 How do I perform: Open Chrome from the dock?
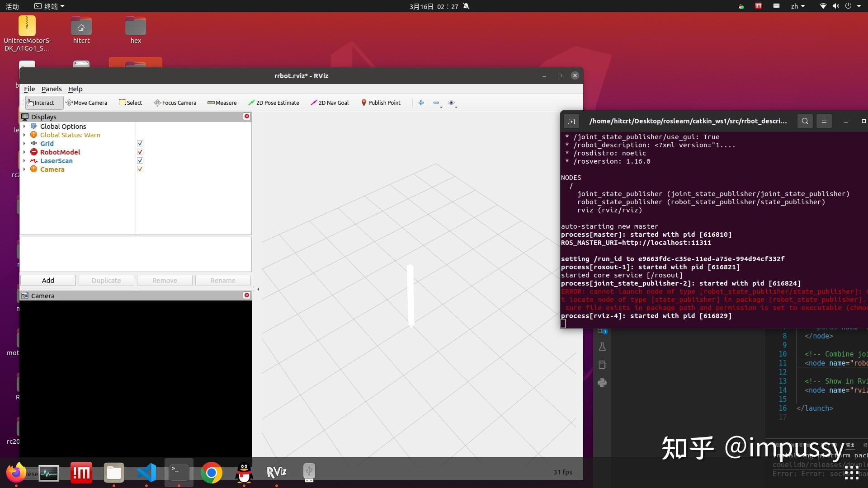click(x=211, y=473)
